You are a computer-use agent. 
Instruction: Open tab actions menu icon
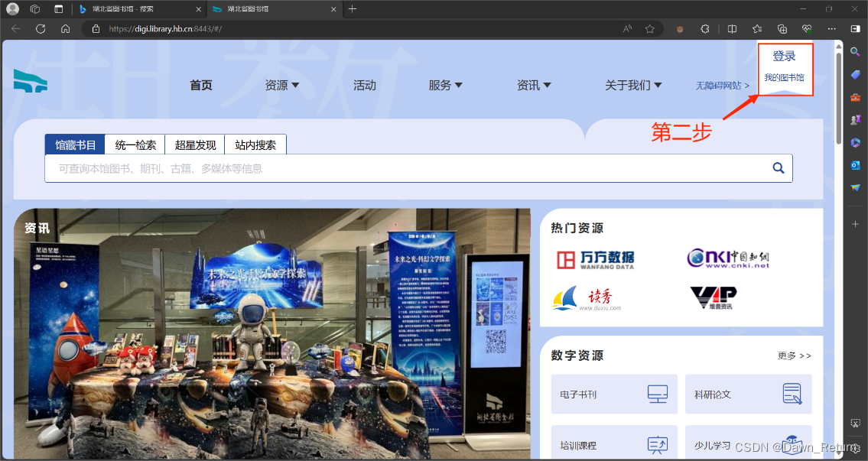click(58, 9)
